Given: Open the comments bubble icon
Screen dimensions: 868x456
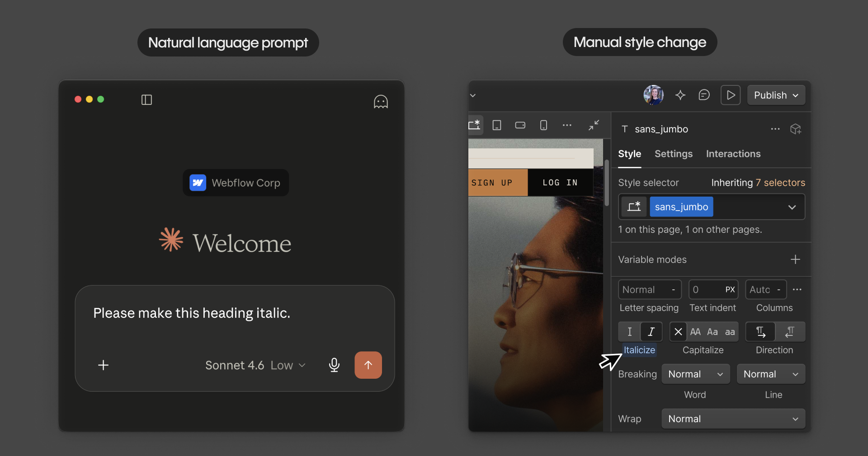Looking at the screenshot, I should click(704, 95).
